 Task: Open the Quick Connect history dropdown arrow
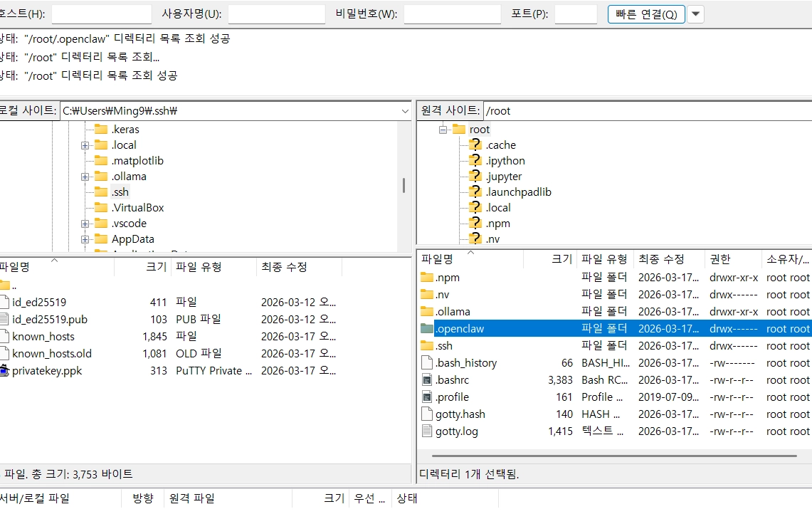pos(695,14)
